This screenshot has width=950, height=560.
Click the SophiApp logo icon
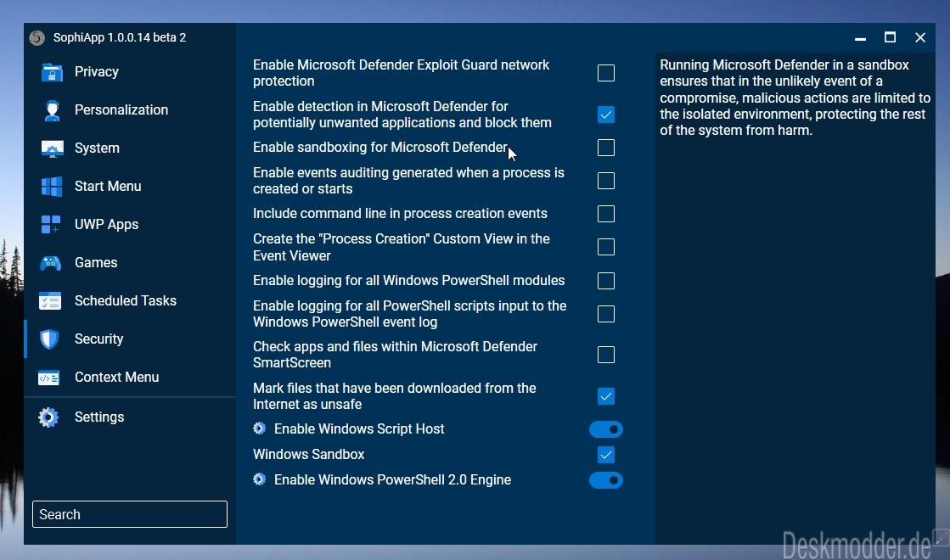coord(37,37)
